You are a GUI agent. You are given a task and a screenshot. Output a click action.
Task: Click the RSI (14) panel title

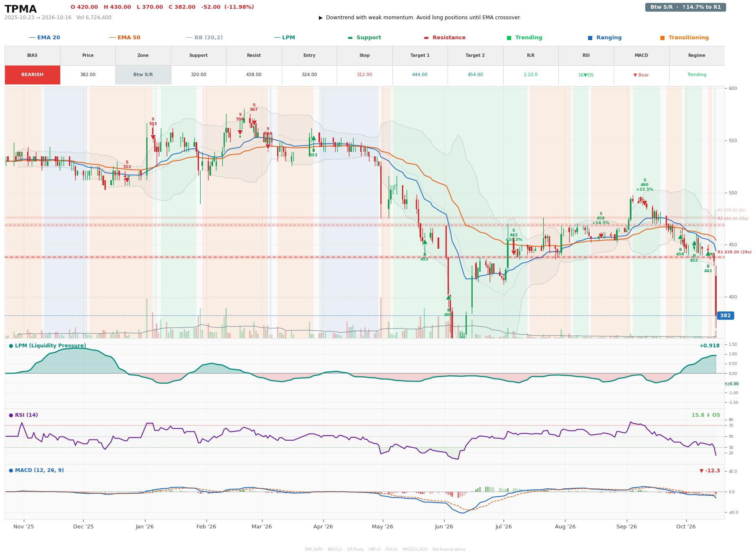coord(23,415)
